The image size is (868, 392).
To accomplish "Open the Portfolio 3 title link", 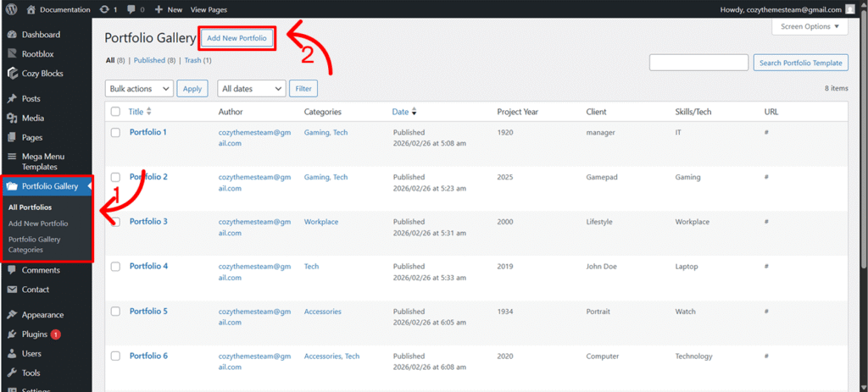I will pos(148,222).
